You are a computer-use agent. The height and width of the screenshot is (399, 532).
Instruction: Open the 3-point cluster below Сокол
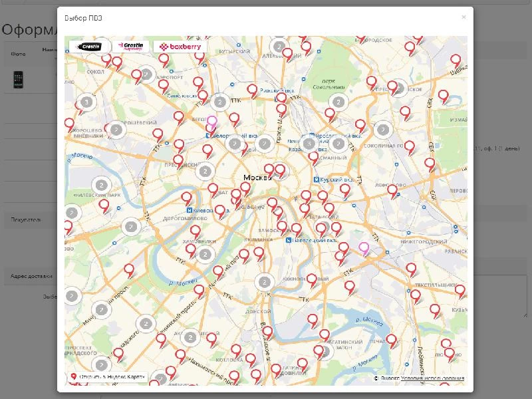click(x=87, y=102)
